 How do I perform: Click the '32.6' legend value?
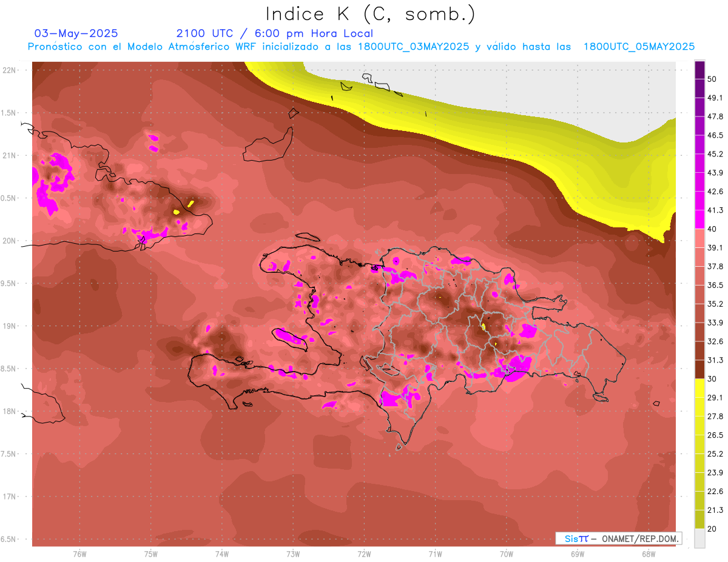(x=715, y=341)
